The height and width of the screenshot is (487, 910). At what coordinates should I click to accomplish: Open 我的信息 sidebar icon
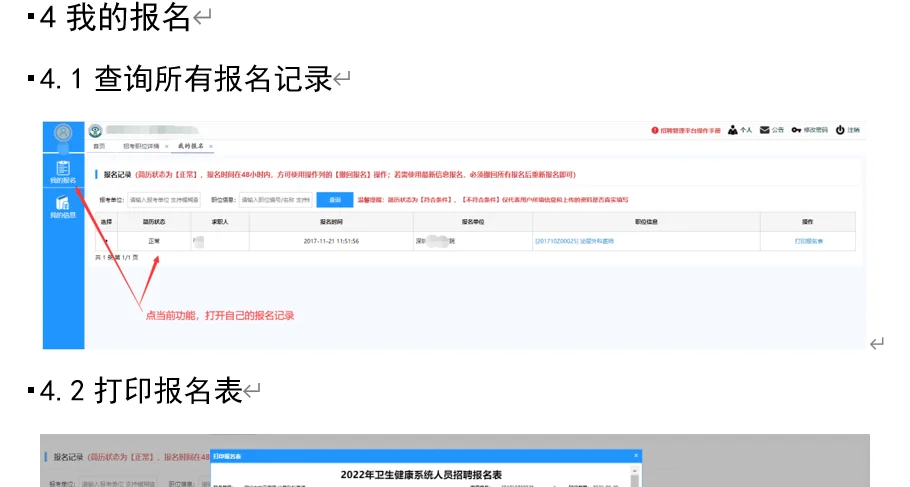(x=63, y=207)
